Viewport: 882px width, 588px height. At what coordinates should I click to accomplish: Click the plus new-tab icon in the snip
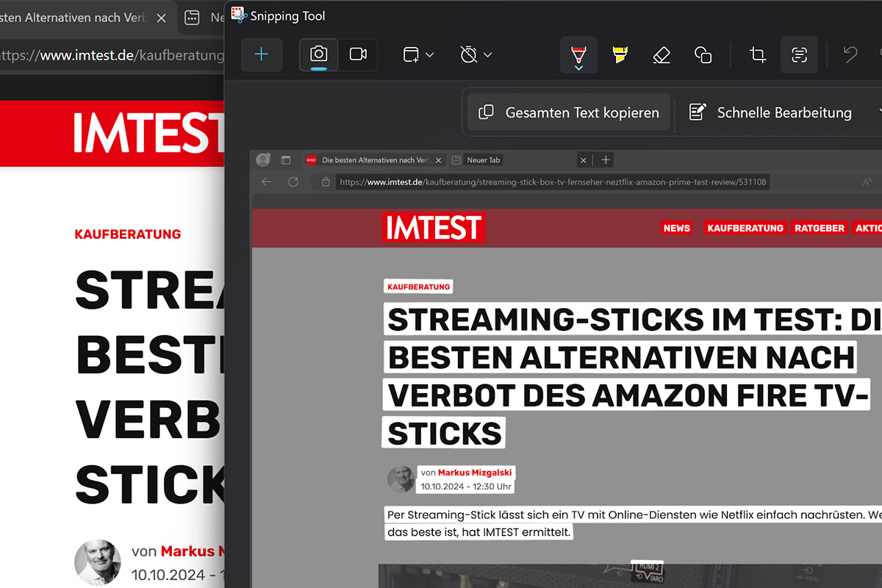(606, 159)
